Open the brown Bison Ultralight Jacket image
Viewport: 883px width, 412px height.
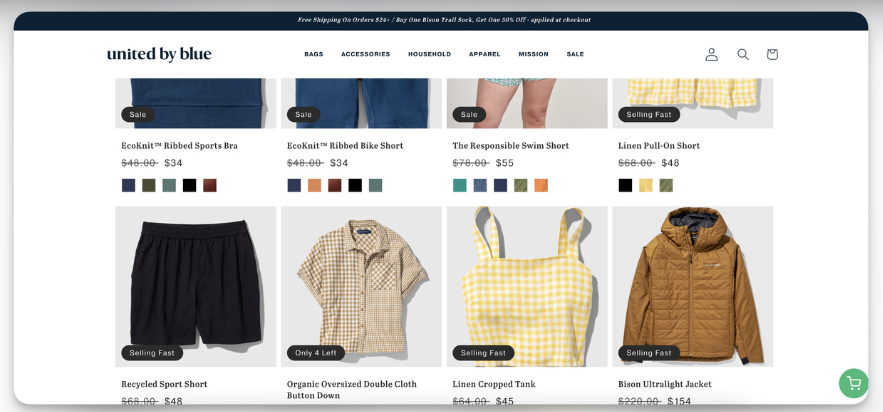pos(692,286)
